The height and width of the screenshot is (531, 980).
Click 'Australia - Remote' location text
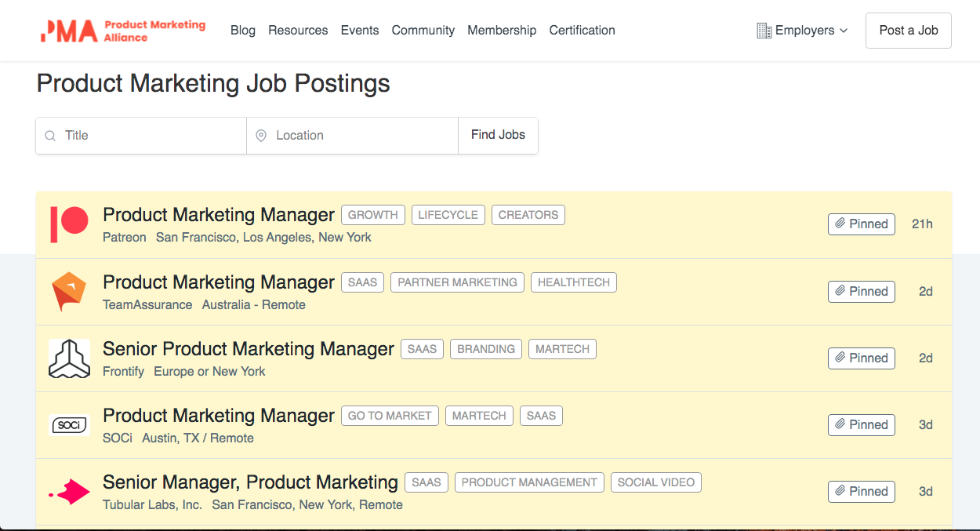254,305
